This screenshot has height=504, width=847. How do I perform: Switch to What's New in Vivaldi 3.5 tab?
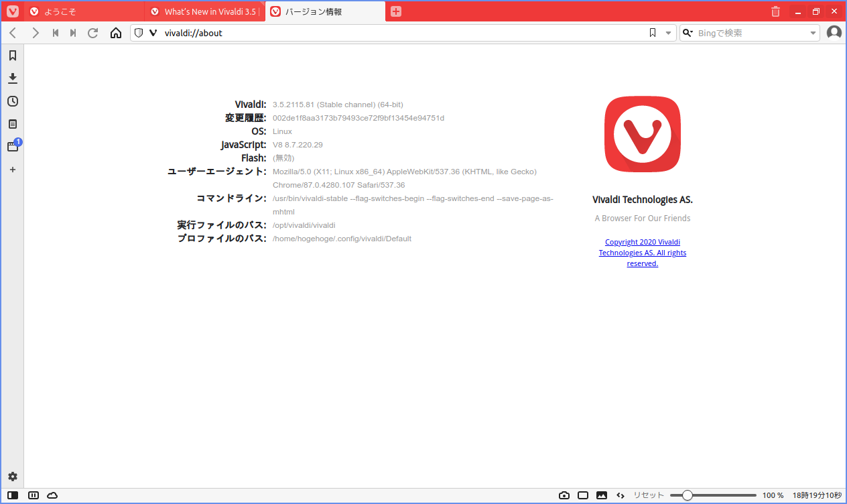pos(205,11)
